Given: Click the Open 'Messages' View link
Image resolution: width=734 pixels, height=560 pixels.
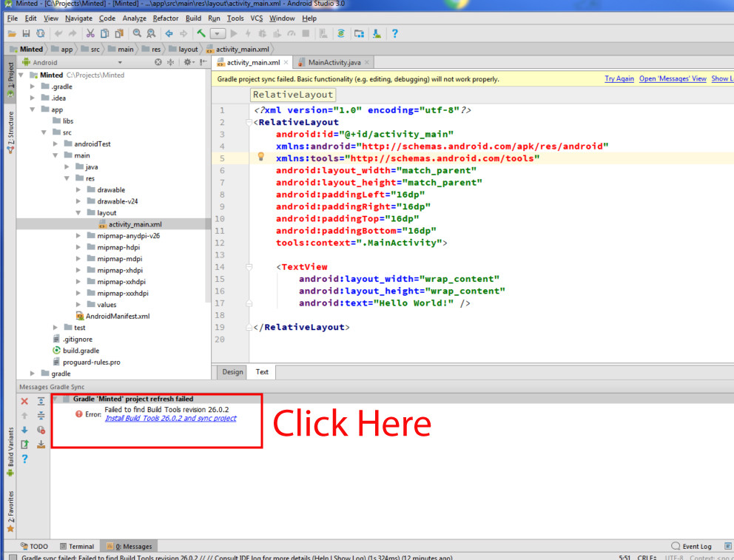Looking at the screenshot, I should point(673,78).
